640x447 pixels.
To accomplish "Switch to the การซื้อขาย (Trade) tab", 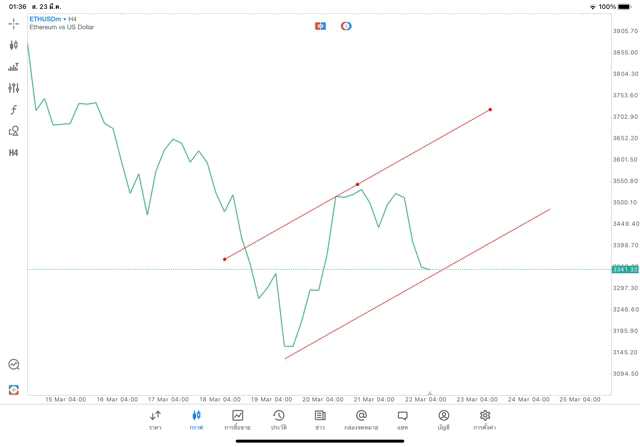I will pyautogui.click(x=237, y=419).
